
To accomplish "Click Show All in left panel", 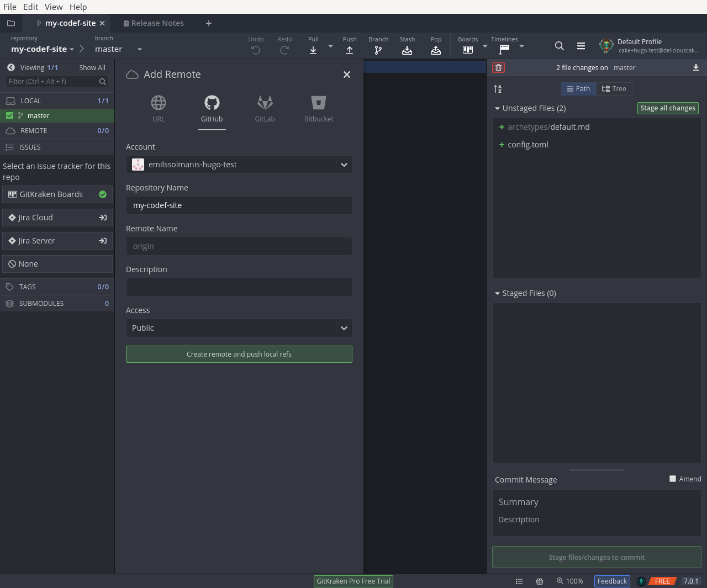I will [92, 67].
